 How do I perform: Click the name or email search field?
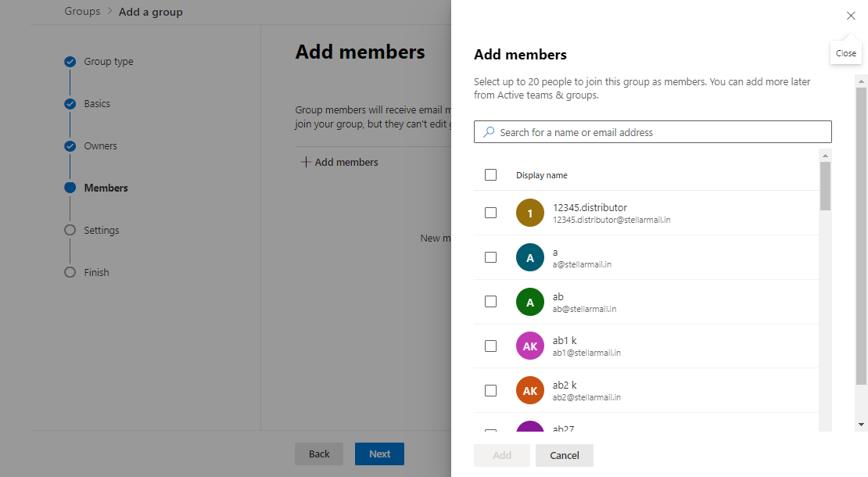coord(653,132)
